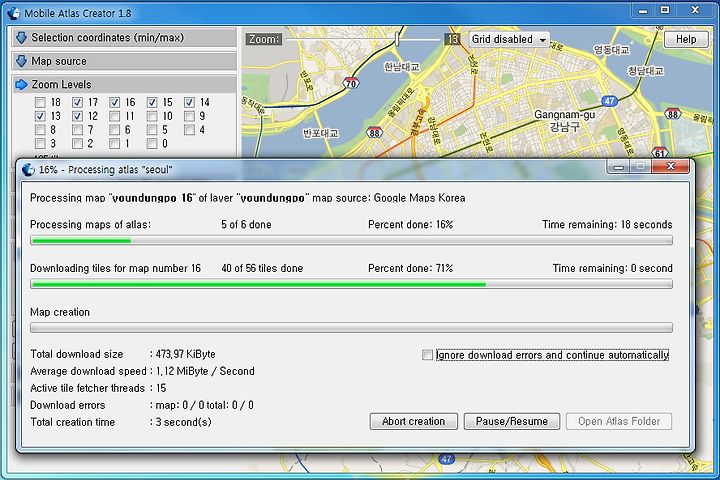Expand Selection coordinates panel arrow

point(21,38)
